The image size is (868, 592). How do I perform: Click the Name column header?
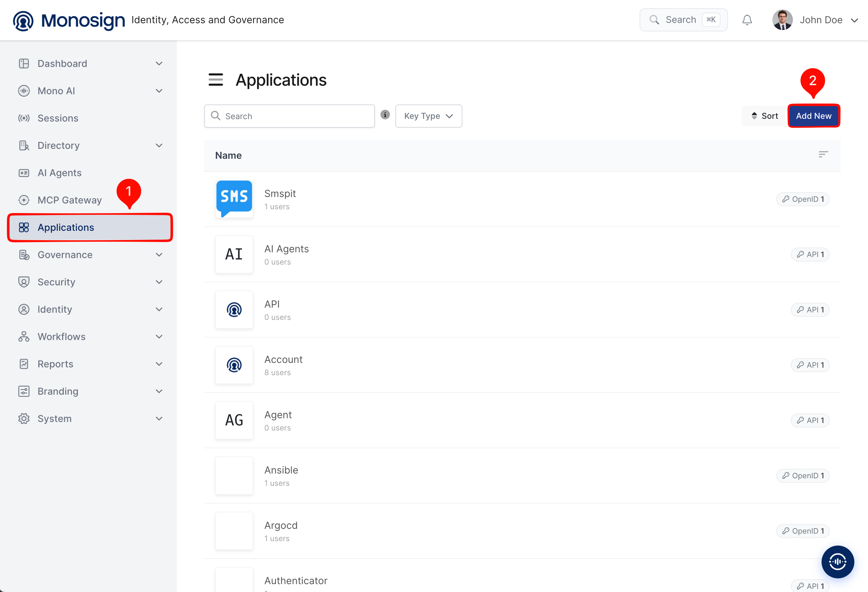coord(228,155)
